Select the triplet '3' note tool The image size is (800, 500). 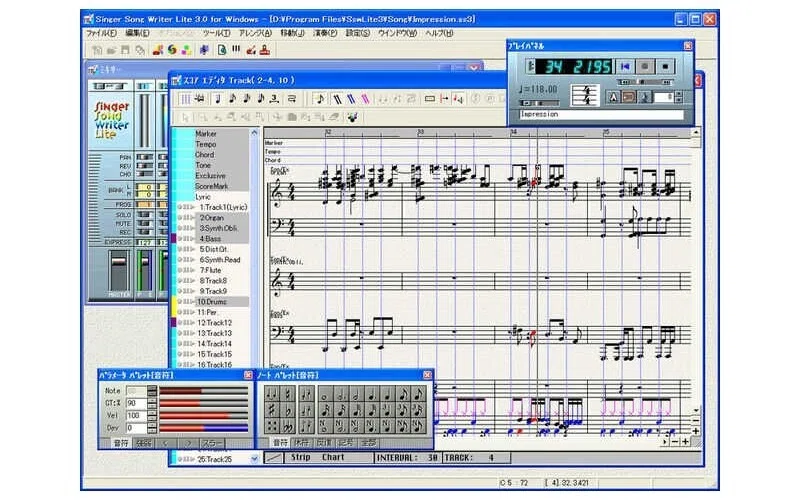274,98
